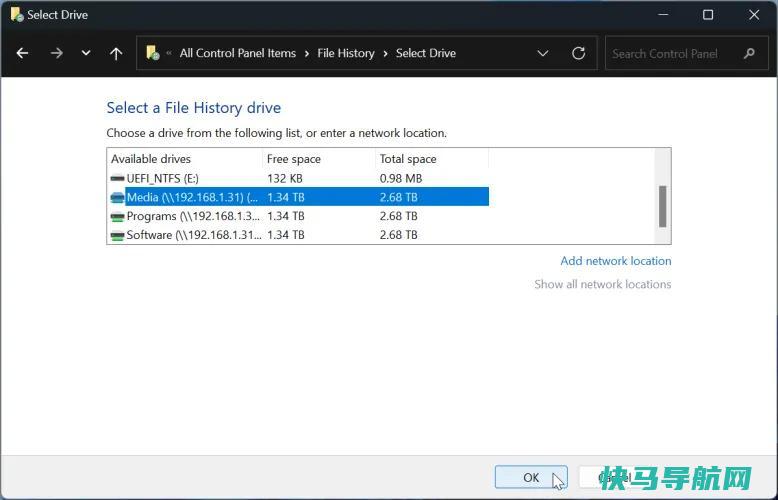This screenshot has height=500, width=778.
Task: Go back with the left arrow
Action: (22, 53)
